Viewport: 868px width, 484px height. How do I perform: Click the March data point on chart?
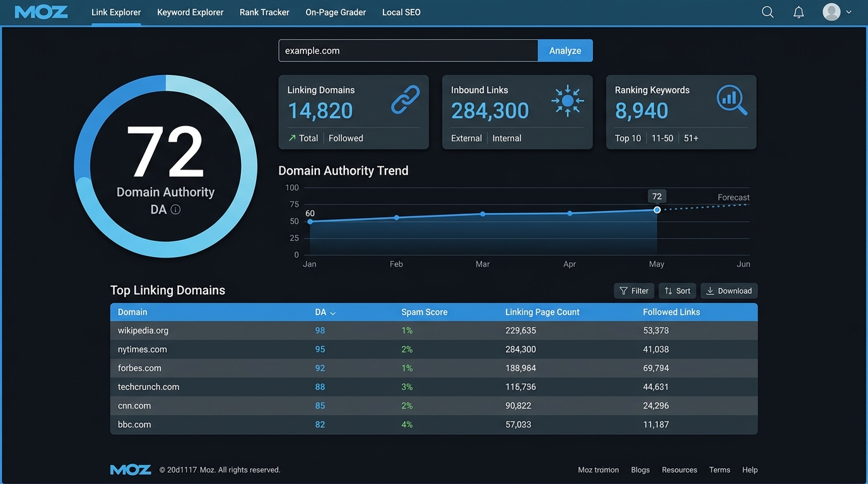[x=483, y=214]
